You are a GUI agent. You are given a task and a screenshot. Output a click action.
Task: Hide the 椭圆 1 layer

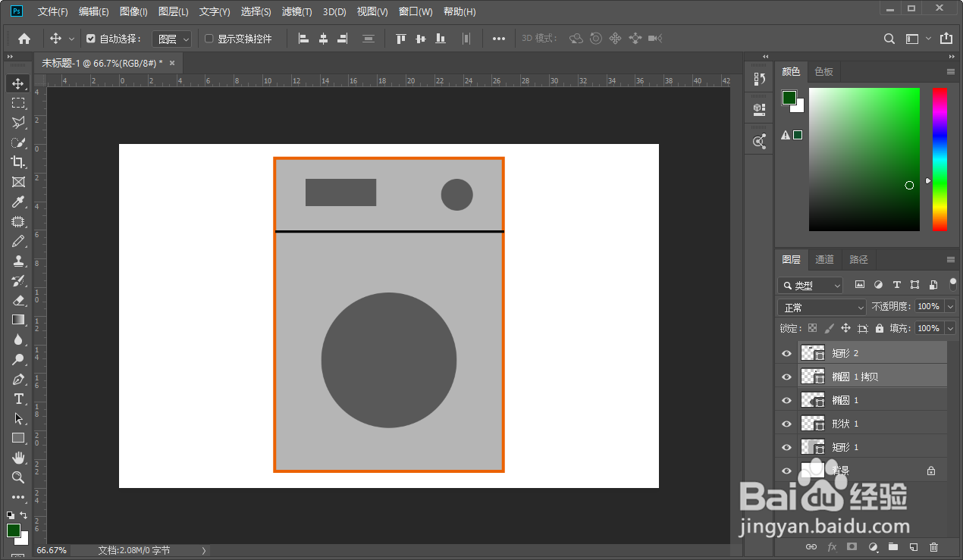(786, 400)
